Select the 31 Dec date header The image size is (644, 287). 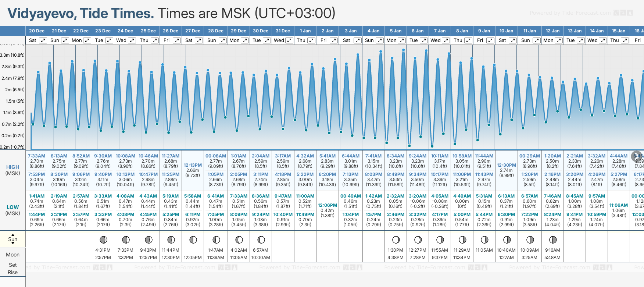(283, 31)
